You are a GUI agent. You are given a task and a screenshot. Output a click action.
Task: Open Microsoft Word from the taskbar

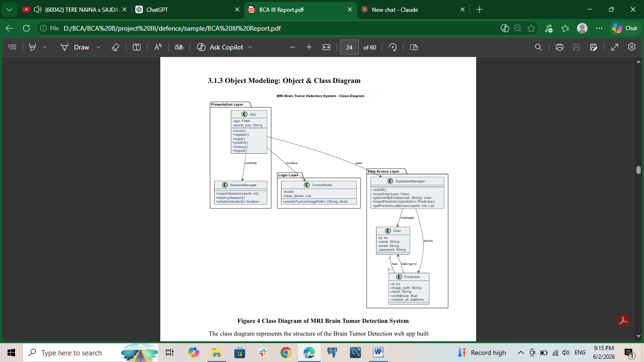point(379,353)
